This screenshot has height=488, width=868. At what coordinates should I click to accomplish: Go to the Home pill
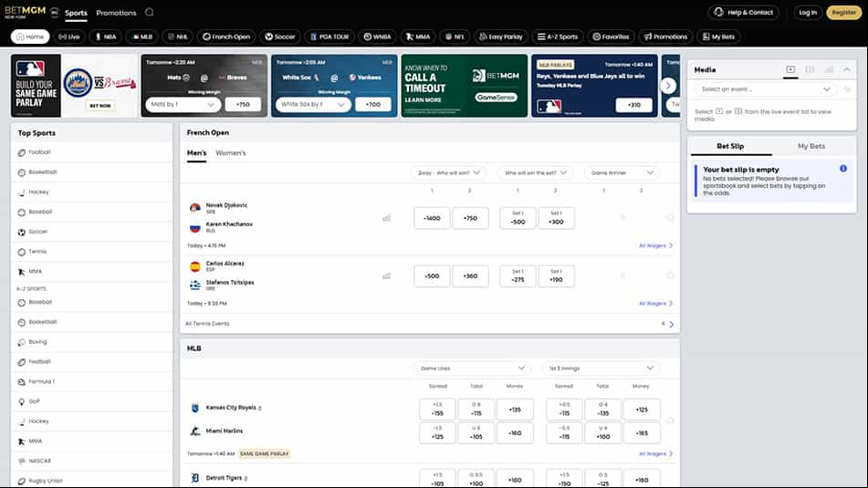(30, 36)
